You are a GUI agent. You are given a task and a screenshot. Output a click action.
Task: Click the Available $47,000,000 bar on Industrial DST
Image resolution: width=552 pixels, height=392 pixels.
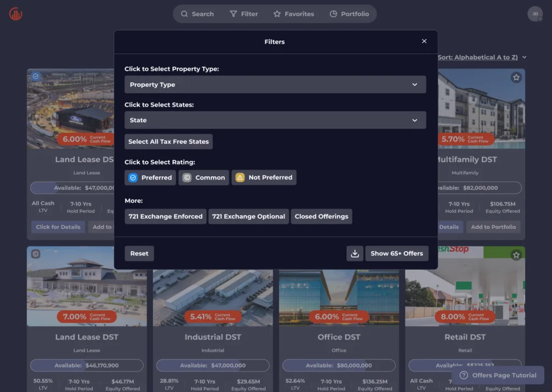point(212,365)
